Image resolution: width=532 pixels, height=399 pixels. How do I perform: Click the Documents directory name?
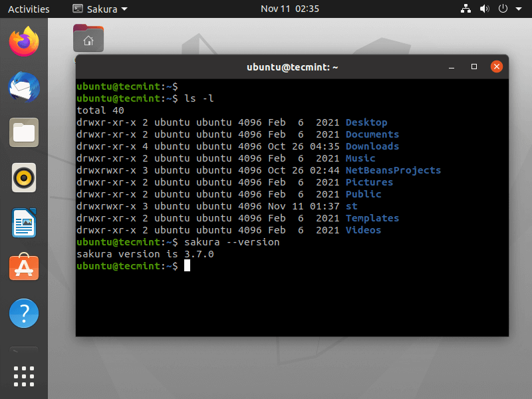pyautogui.click(x=372, y=134)
